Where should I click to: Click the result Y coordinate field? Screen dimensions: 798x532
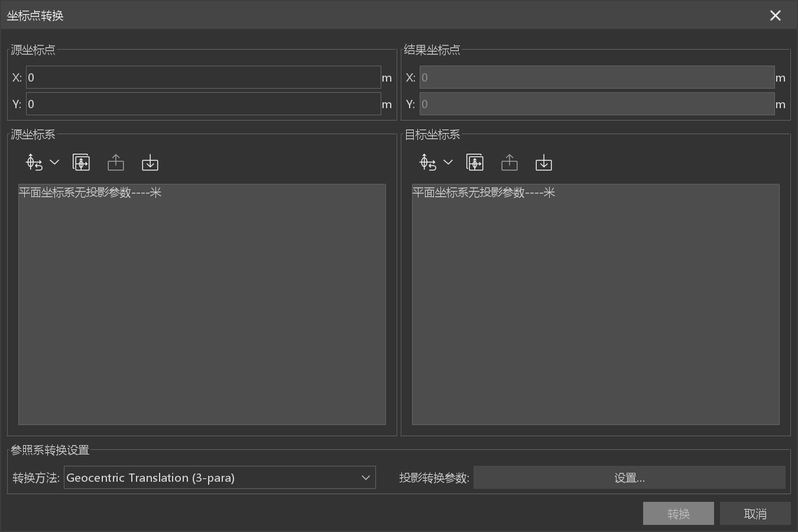pos(596,104)
